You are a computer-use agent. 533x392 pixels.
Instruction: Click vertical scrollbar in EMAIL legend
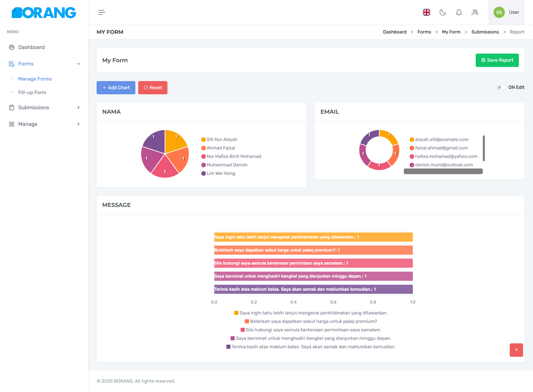[484, 148]
